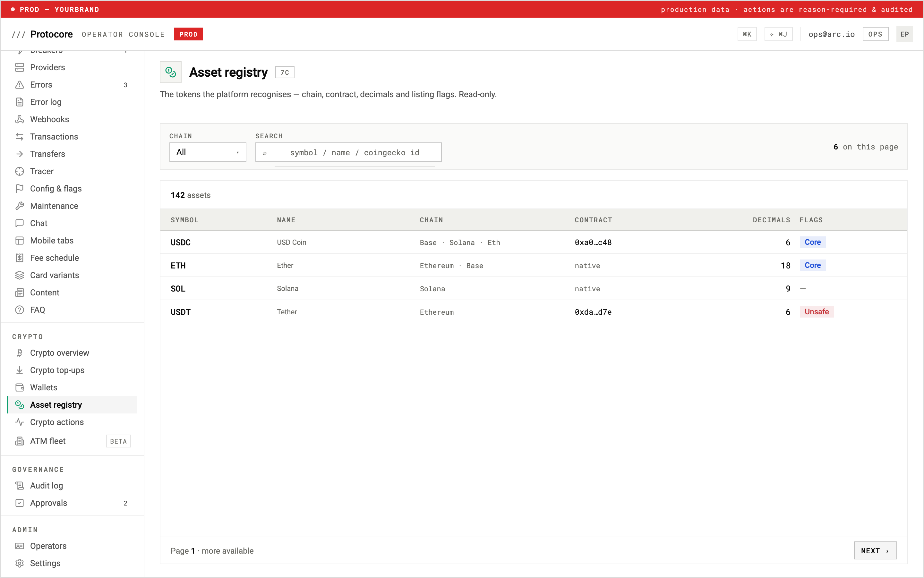
Task: Click contract 0xda…d7e
Action: (593, 312)
